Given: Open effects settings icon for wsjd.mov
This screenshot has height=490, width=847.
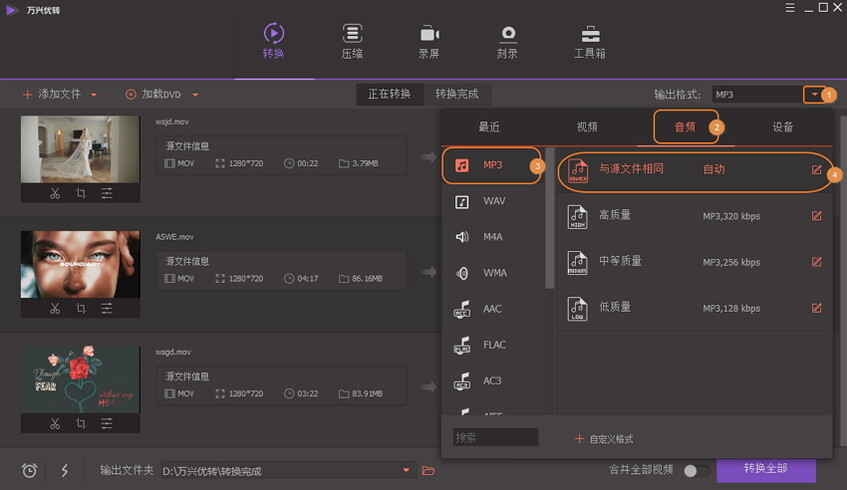Looking at the screenshot, I should pos(107,193).
